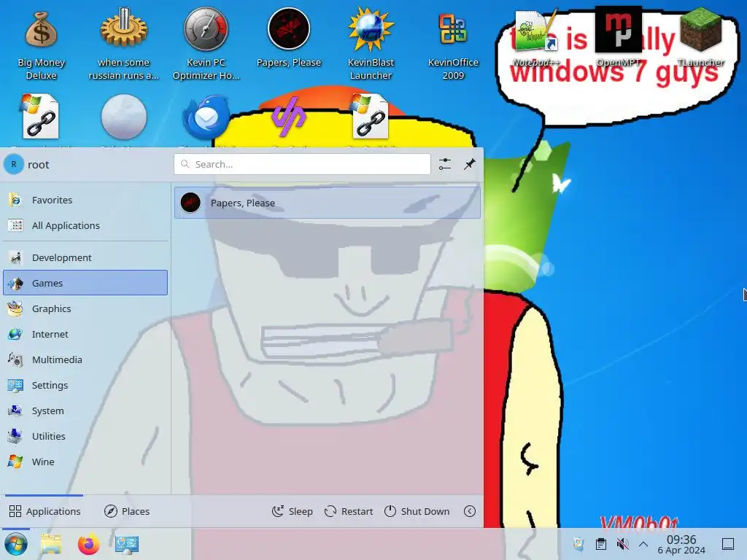Click the root user avatar

point(14,164)
